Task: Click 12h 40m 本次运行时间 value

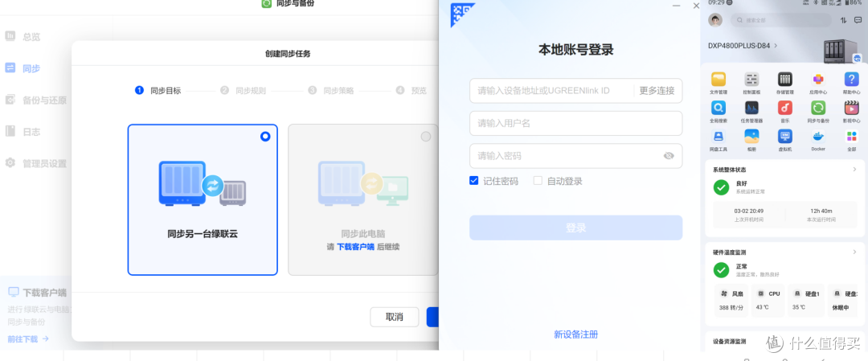Action: coord(821,211)
